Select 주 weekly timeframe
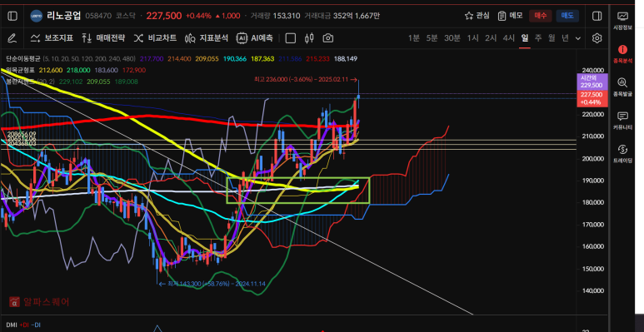The height and width of the screenshot is (332, 644). [538, 38]
